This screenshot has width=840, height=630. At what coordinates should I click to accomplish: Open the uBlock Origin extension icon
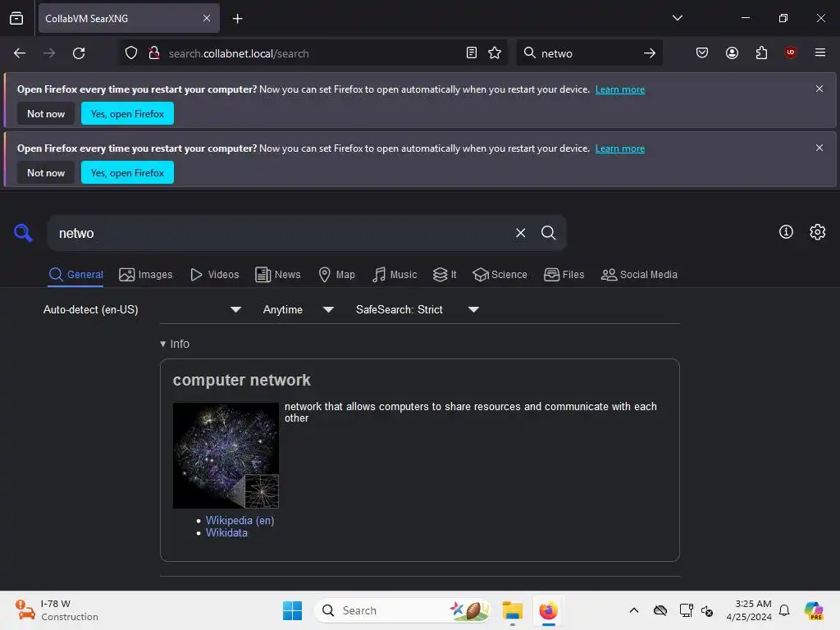point(790,52)
